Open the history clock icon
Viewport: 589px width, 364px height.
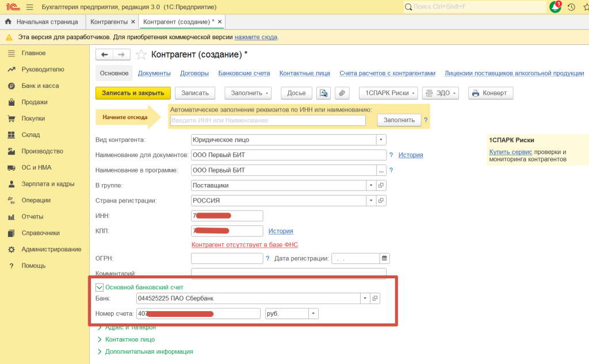[x=571, y=7]
